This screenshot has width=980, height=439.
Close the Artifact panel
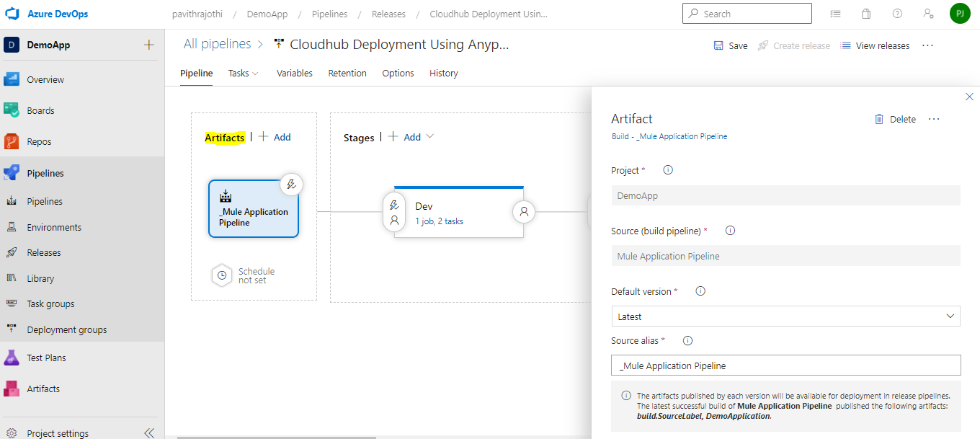pos(969,97)
